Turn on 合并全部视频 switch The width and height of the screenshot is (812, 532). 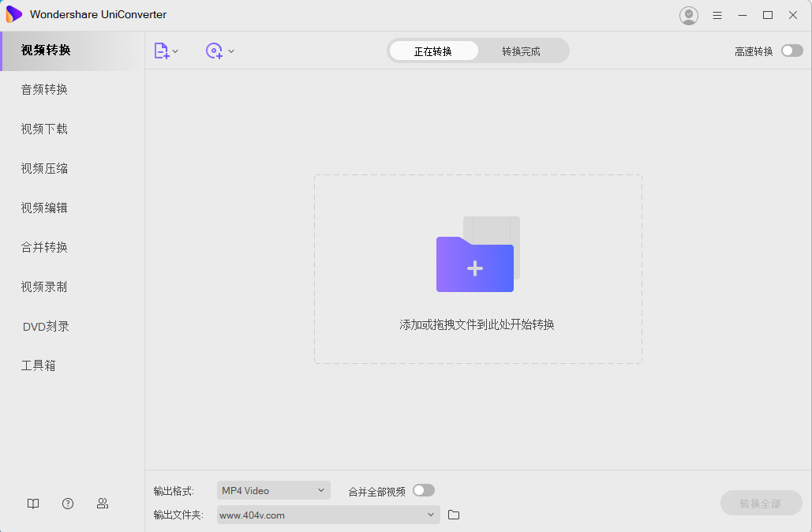pyautogui.click(x=423, y=489)
